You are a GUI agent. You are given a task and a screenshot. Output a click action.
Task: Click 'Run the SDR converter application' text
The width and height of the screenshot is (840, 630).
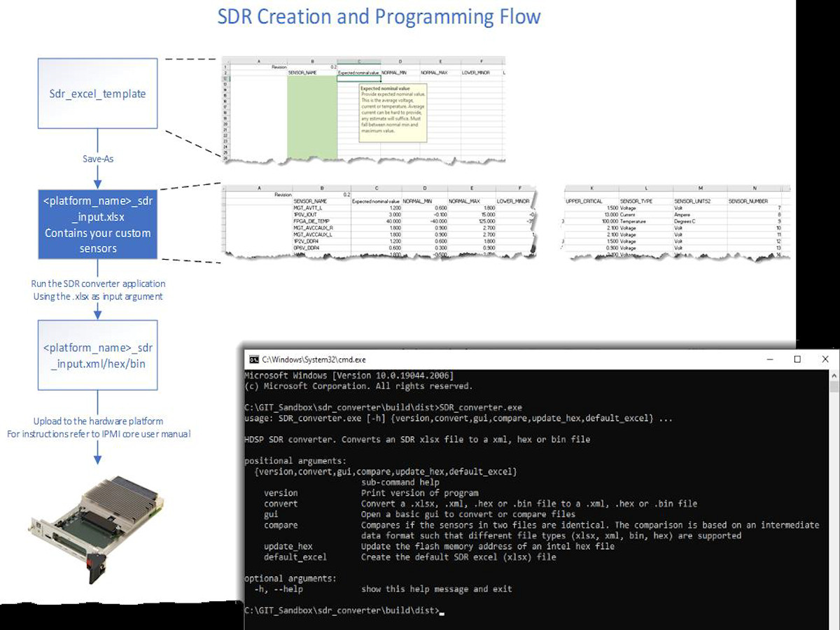pyautogui.click(x=98, y=283)
